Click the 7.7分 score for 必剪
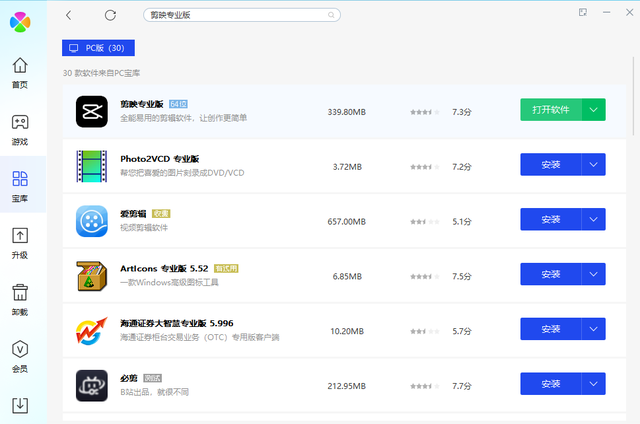The image size is (640, 424). (x=462, y=386)
